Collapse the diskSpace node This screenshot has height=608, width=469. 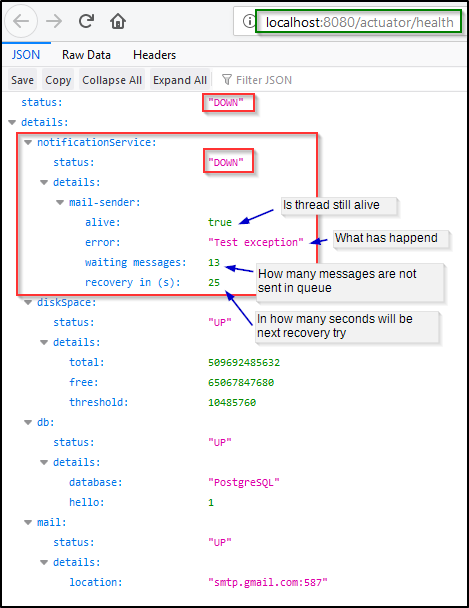[28, 302]
